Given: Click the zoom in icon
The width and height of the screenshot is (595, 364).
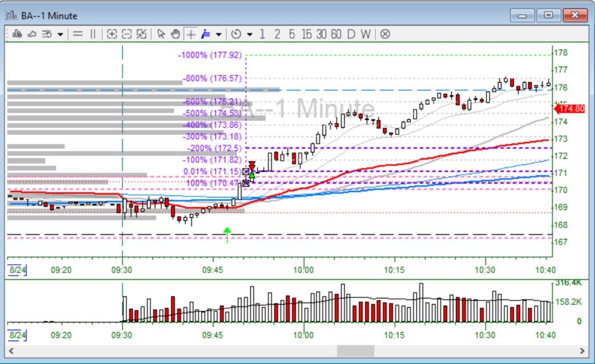Looking at the screenshot, I should click(x=111, y=34).
